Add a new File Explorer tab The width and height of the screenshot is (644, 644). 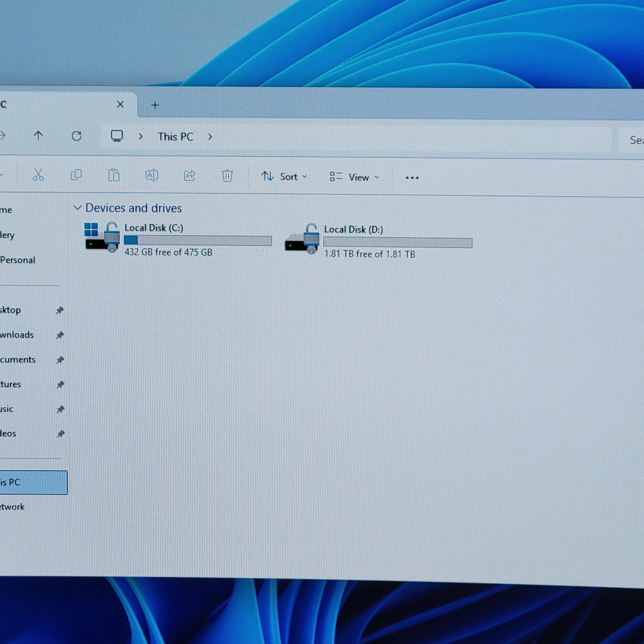[x=155, y=105]
